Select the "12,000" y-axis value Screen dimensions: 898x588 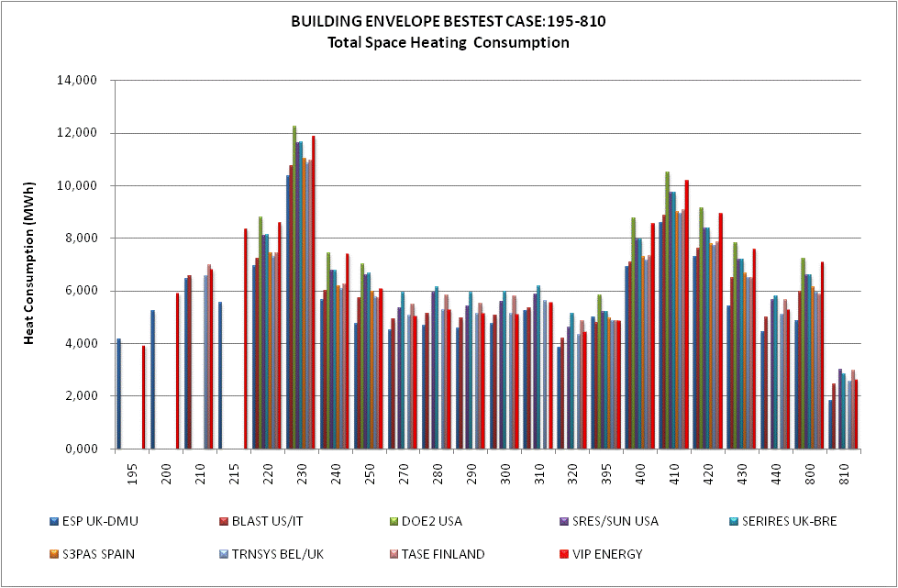(76, 133)
